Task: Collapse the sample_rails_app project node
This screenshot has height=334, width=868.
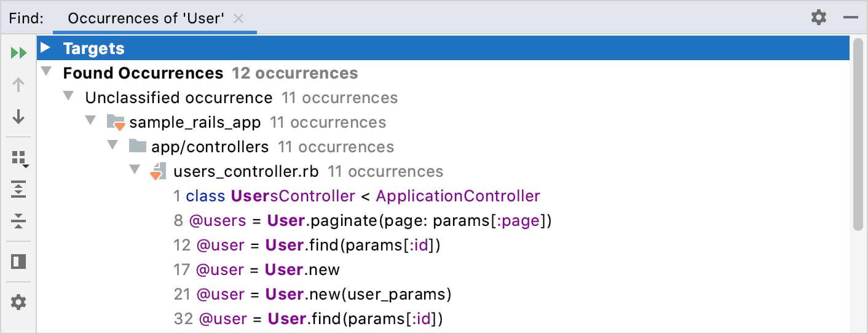Action: pyautogui.click(x=92, y=122)
